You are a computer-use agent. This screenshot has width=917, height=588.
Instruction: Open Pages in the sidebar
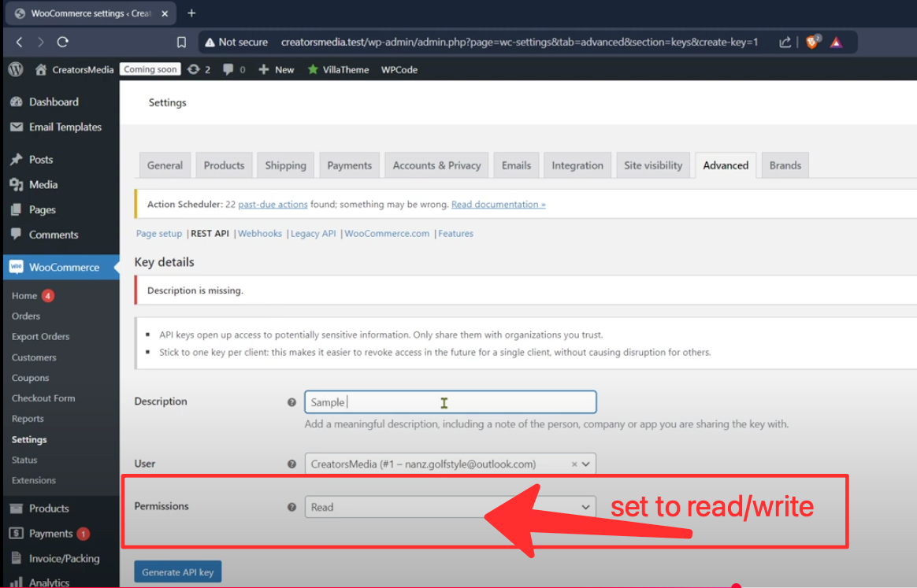coord(42,209)
